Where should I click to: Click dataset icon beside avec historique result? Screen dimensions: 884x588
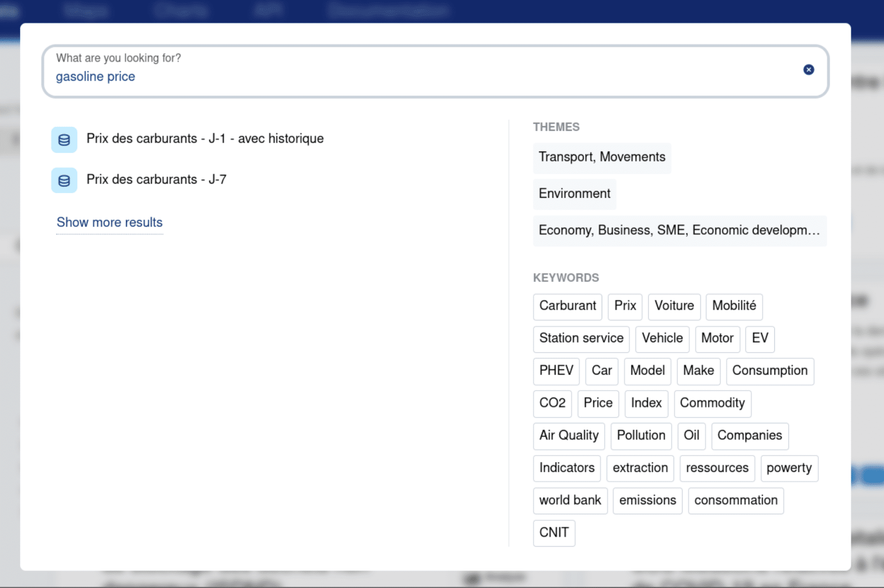64,139
